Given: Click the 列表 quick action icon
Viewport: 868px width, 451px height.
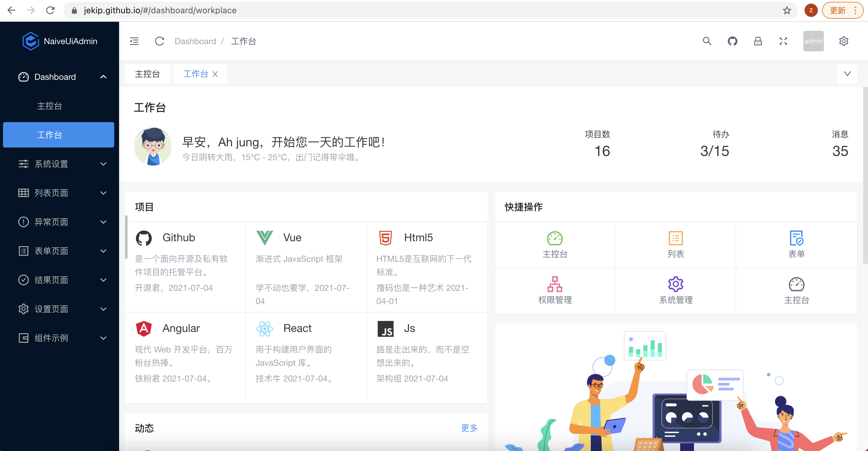Looking at the screenshot, I should click(675, 238).
